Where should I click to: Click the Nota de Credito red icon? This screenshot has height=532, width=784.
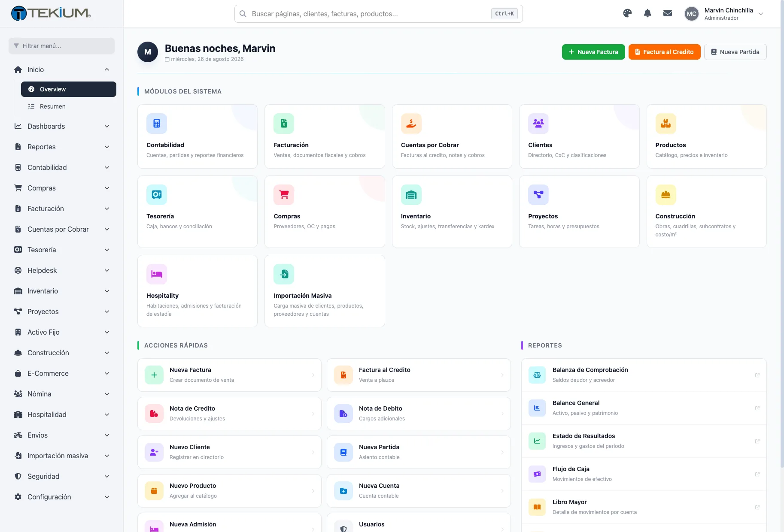coord(154,414)
